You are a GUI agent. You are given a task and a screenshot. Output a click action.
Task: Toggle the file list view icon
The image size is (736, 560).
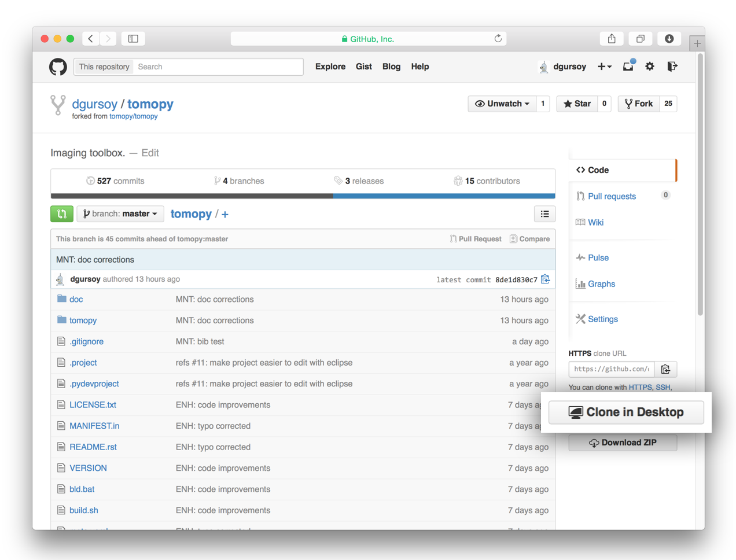pos(544,214)
